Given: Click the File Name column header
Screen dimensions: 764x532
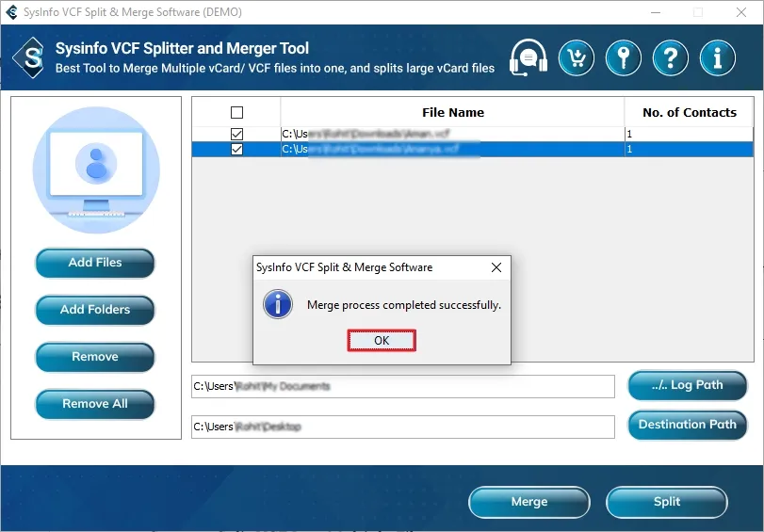Looking at the screenshot, I should [x=452, y=113].
